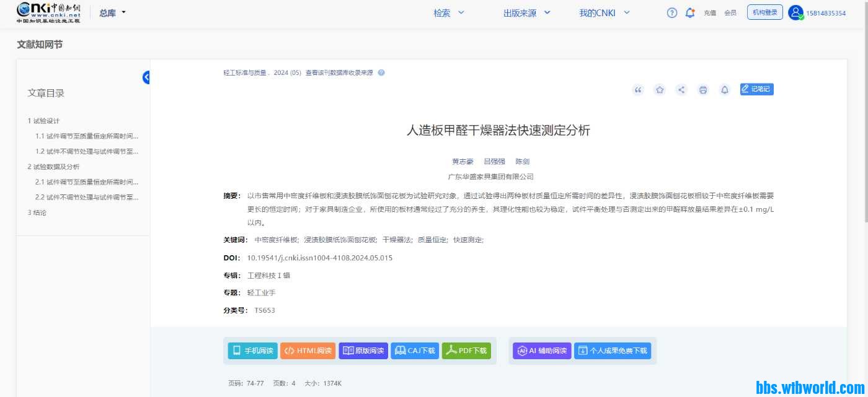Open the 总库 dropdown menu
This screenshot has width=868, height=397.
tap(110, 12)
